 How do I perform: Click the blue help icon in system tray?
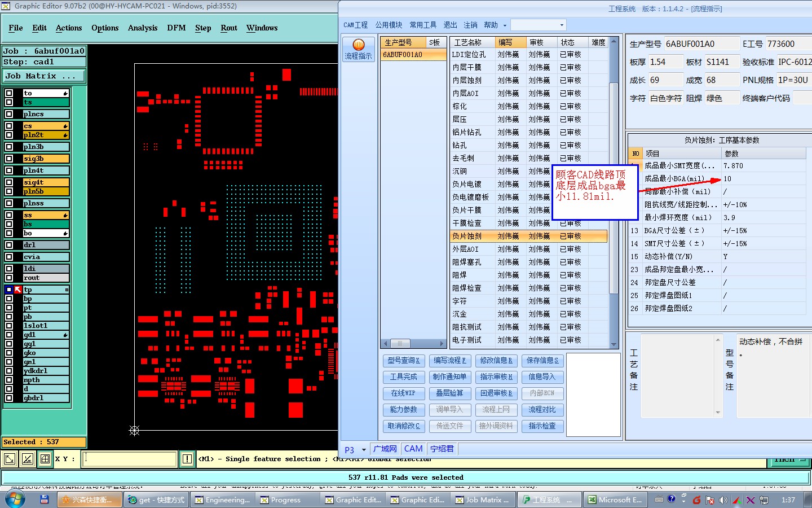[671, 499]
